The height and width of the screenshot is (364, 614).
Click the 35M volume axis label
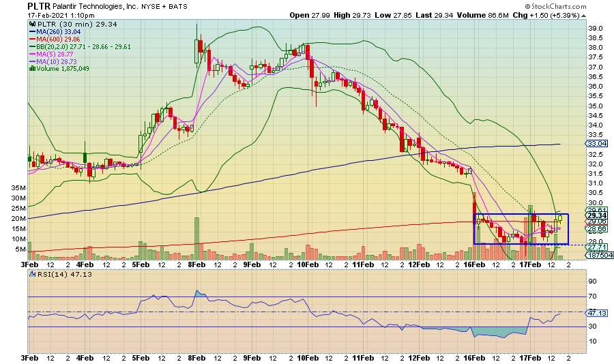point(18,188)
